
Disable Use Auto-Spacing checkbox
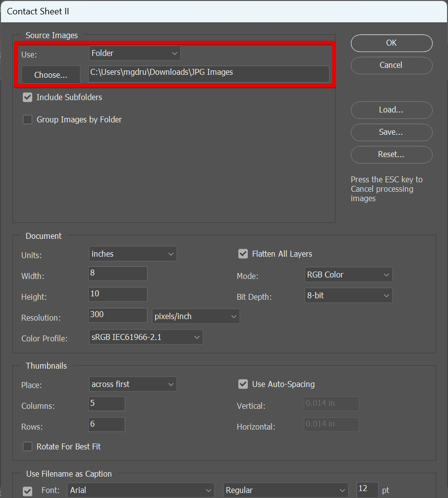[243, 385]
